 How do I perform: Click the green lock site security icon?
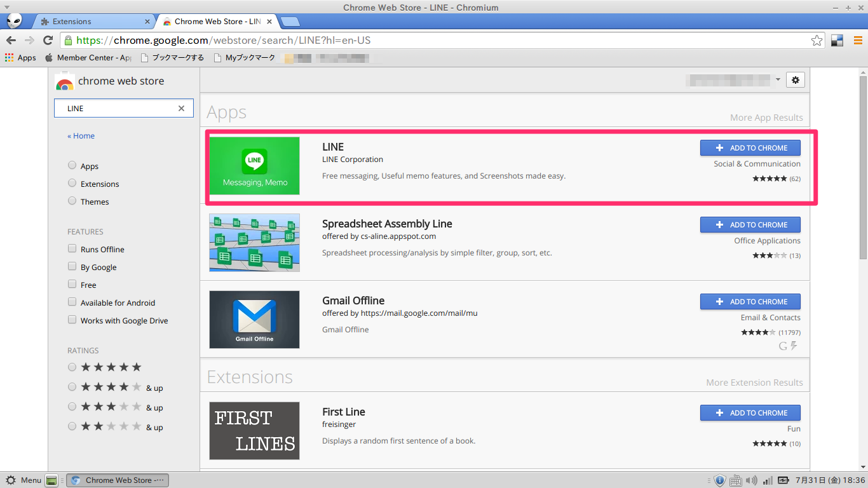coord(68,40)
